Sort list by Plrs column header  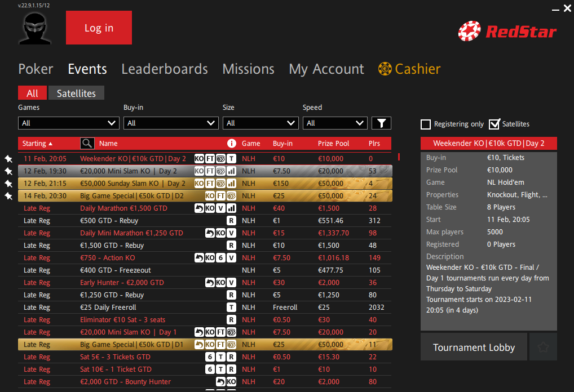374,144
